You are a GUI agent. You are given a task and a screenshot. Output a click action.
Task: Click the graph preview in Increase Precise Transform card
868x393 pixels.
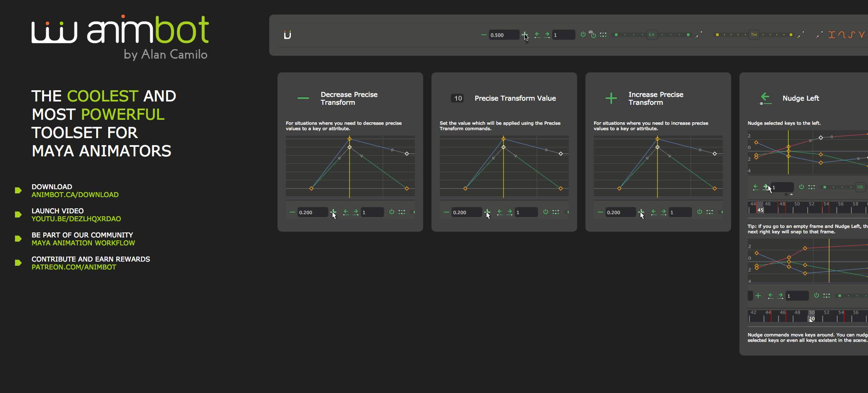(x=658, y=166)
